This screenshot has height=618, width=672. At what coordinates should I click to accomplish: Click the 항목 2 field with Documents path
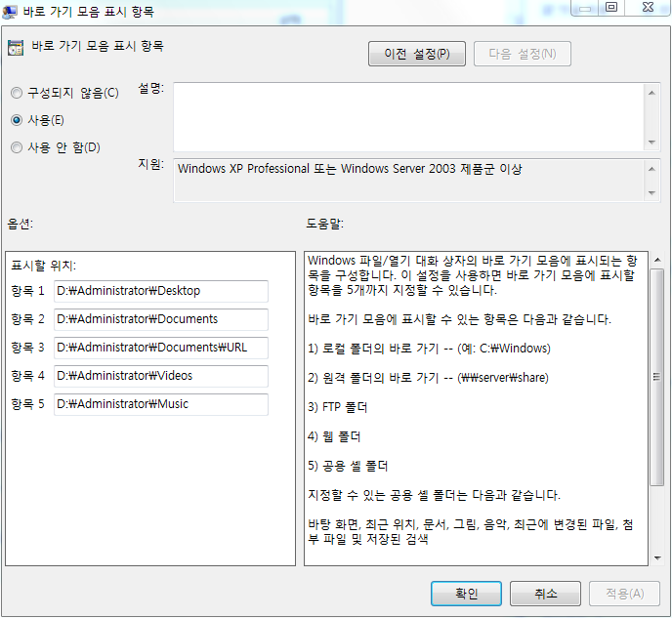tap(161, 319)
